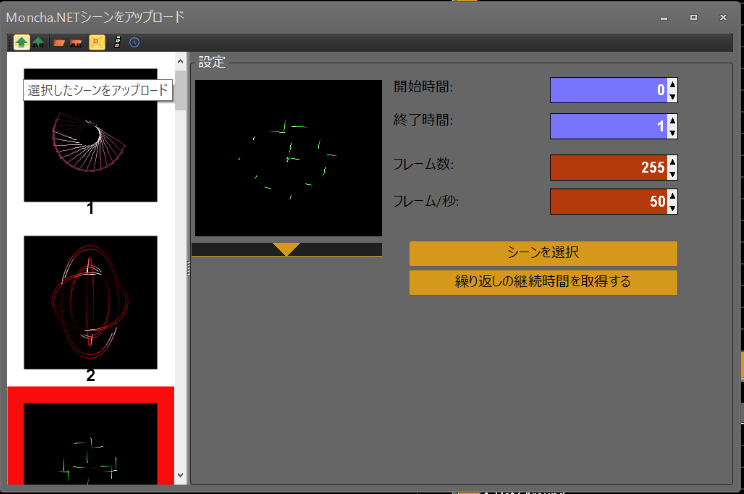Click the blue clock toolbar icon
Screen dimensions: 744x494
point(134,42)
